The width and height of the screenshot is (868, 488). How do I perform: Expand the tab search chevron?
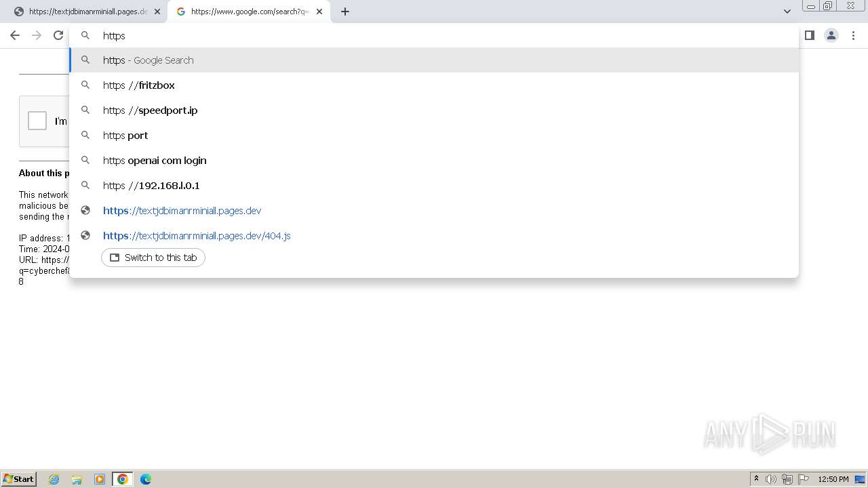(x=787, y=12)
